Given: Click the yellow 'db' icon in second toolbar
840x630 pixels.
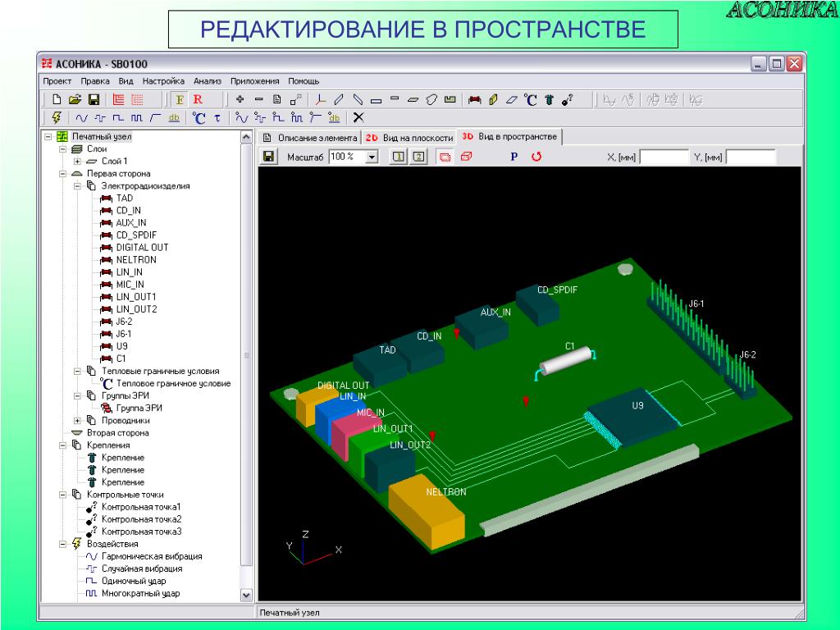Looking at the screenshot, I should pos(174,118).
